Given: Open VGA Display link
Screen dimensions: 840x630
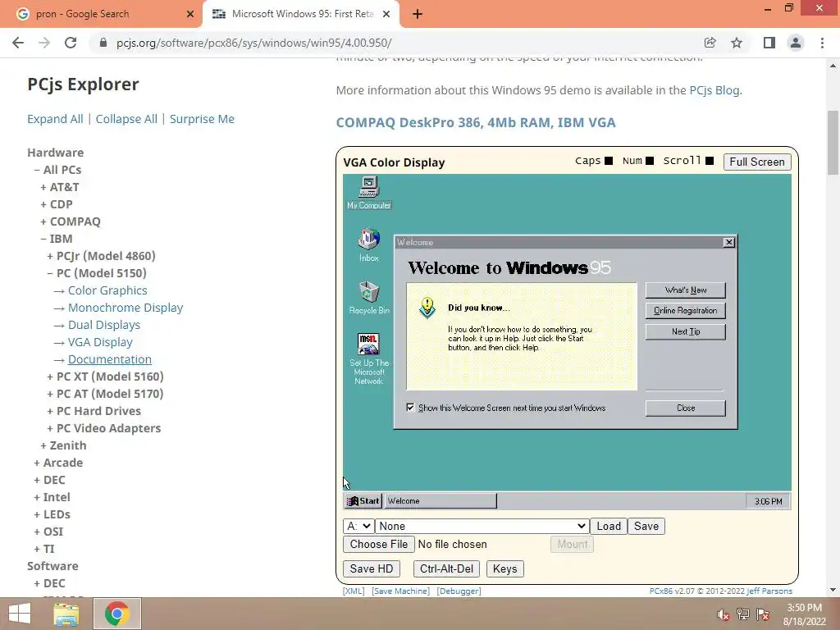Looking at the screenshot, I should click(x=100, y=342).
